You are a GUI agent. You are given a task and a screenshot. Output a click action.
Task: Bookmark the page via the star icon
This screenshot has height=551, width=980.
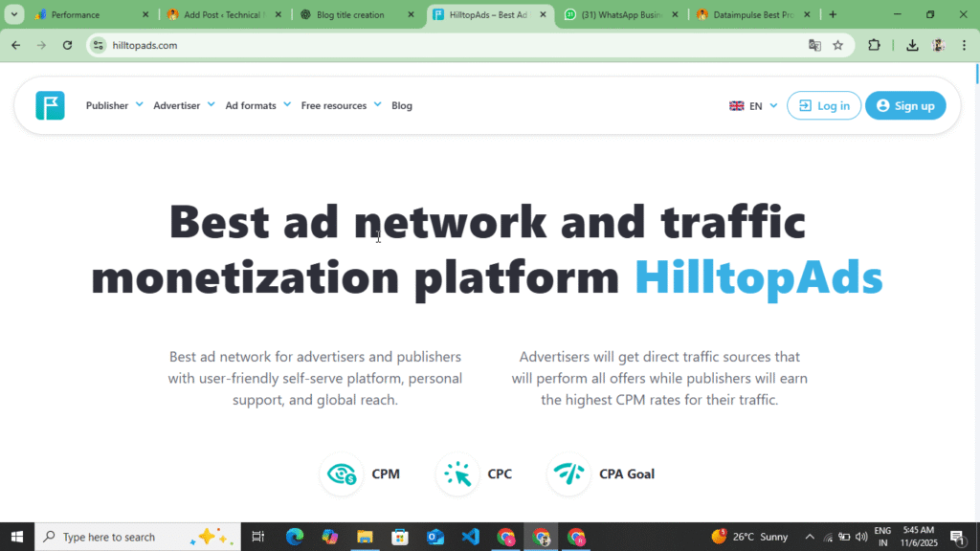tap(838, 45)
